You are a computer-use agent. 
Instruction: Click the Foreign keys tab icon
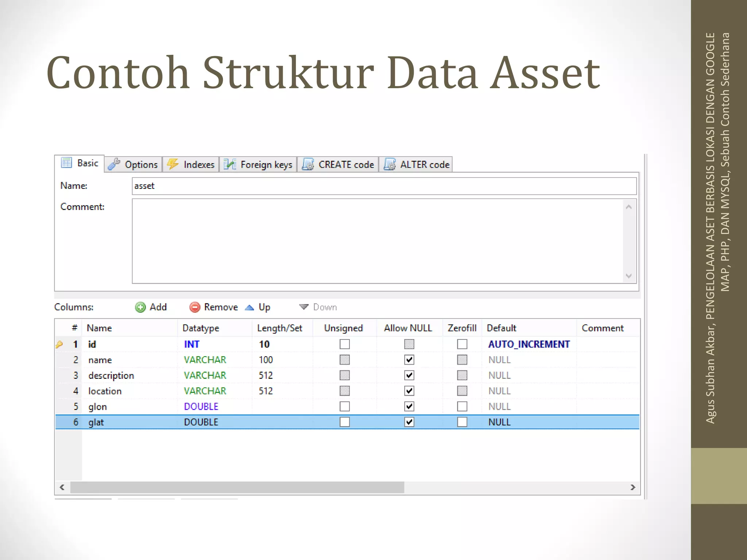tap(230, 164)
